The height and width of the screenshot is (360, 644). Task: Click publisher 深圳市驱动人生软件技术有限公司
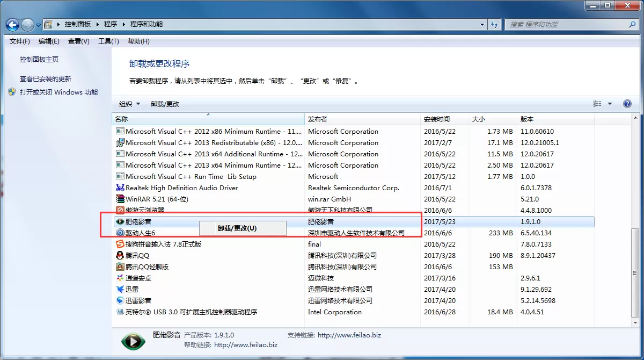(x=356, y=233)
